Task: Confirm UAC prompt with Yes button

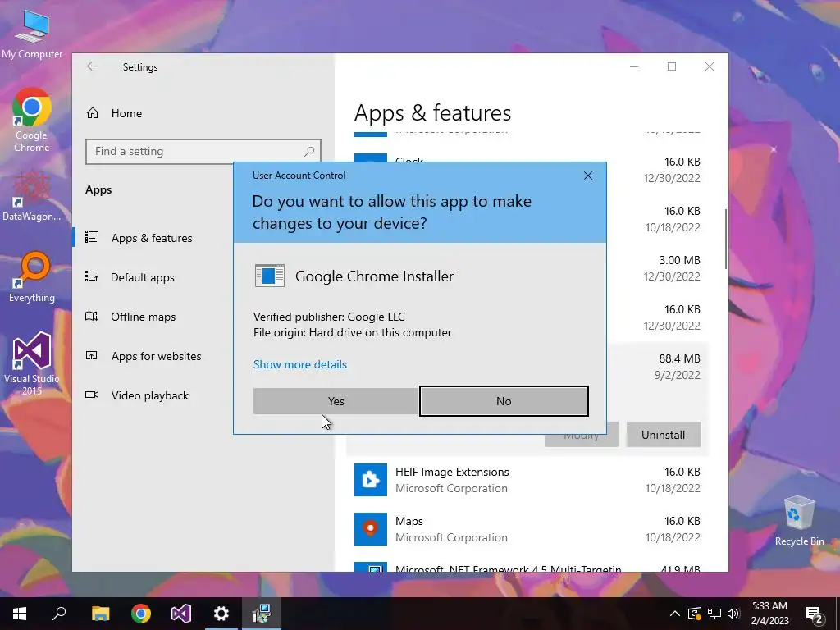Action: click(336, 401)
